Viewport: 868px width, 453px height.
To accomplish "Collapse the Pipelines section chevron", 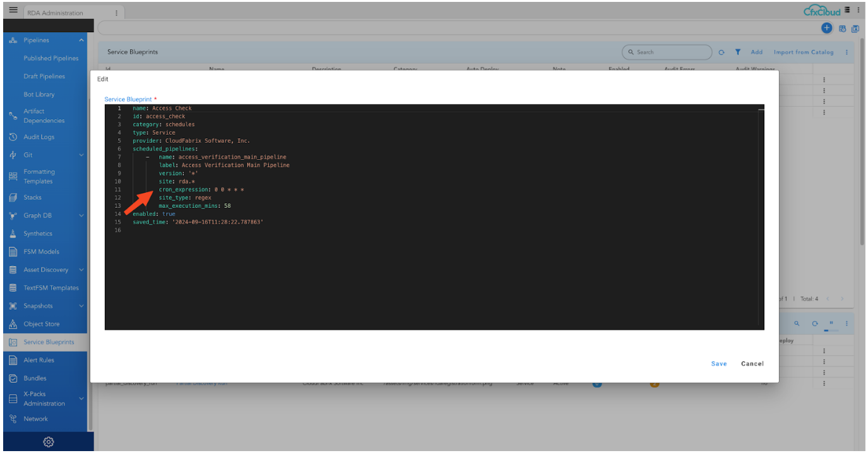I will coord(81,40).
